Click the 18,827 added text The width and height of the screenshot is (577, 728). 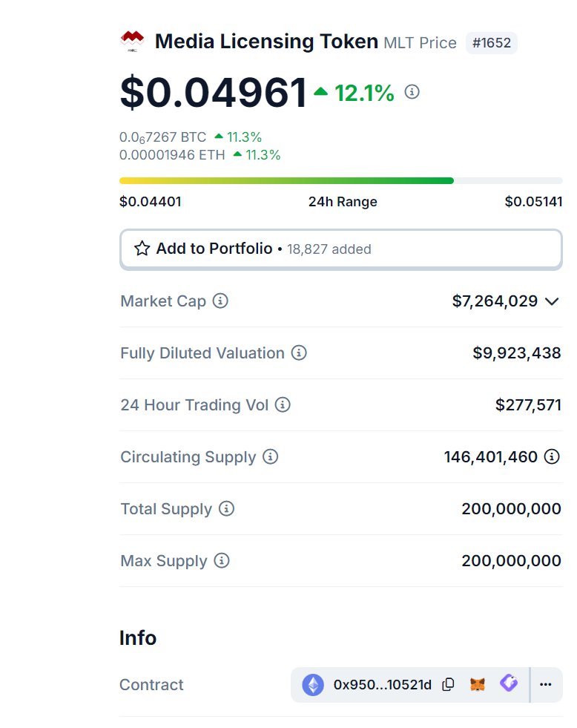[329, 249]
